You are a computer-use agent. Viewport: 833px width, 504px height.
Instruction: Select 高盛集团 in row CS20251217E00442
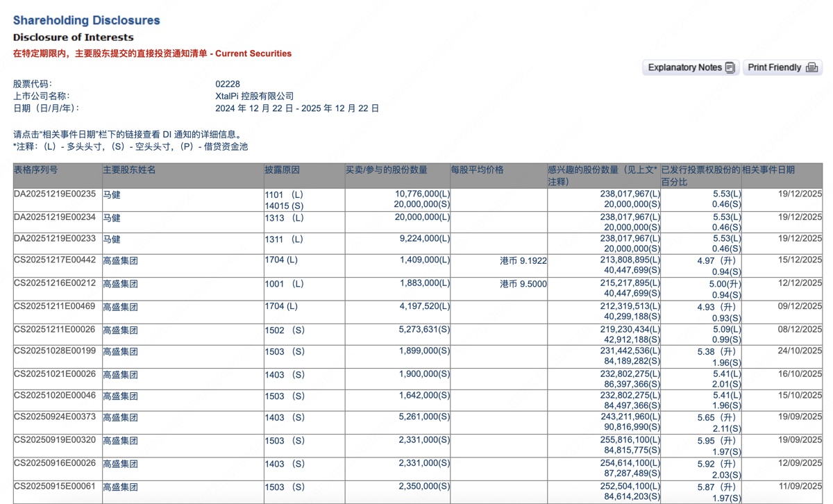121,261
